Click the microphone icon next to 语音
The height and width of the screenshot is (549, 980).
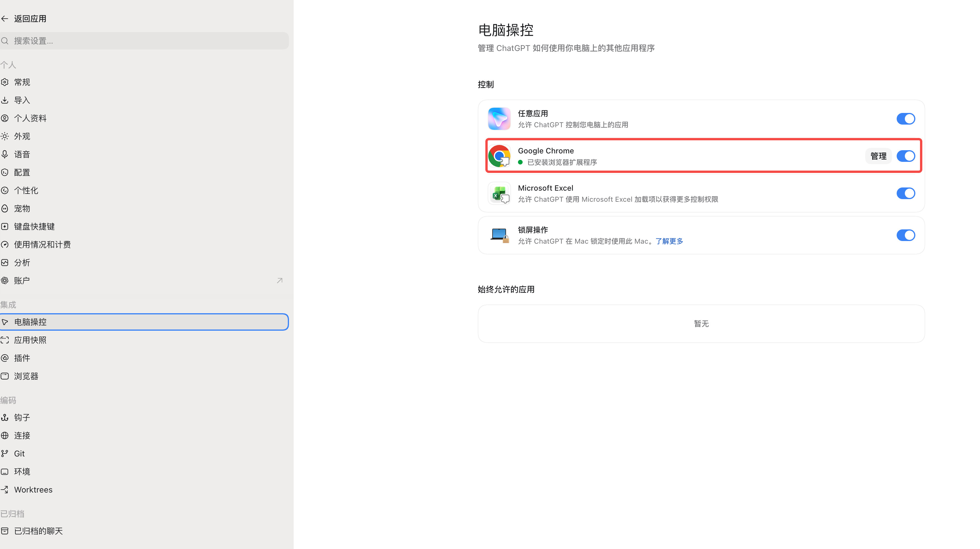(5, 154)
